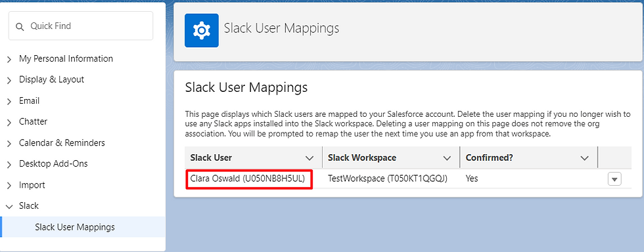The width and height of the screenshot is (644, 252).
Task: Click the Slack User Mappings card heading
Action: coord(246,87)
